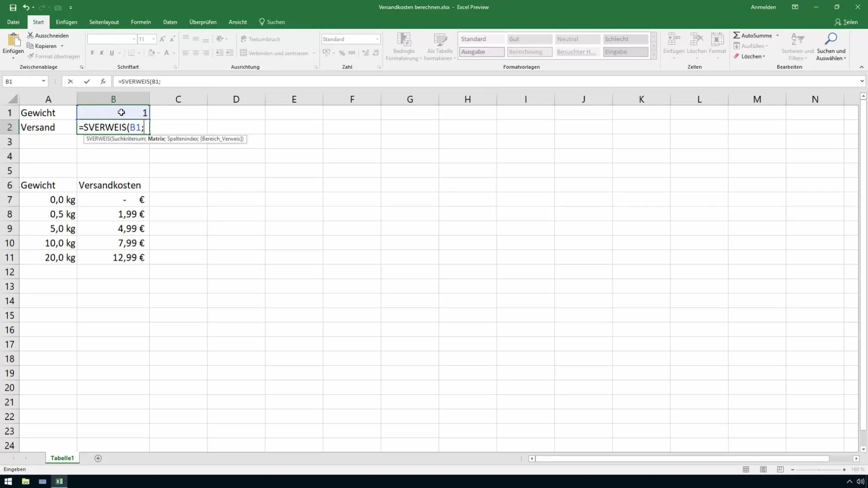Click the thousands separator 000 icon
Screen dimensions: 868x488
click(352, 53)
